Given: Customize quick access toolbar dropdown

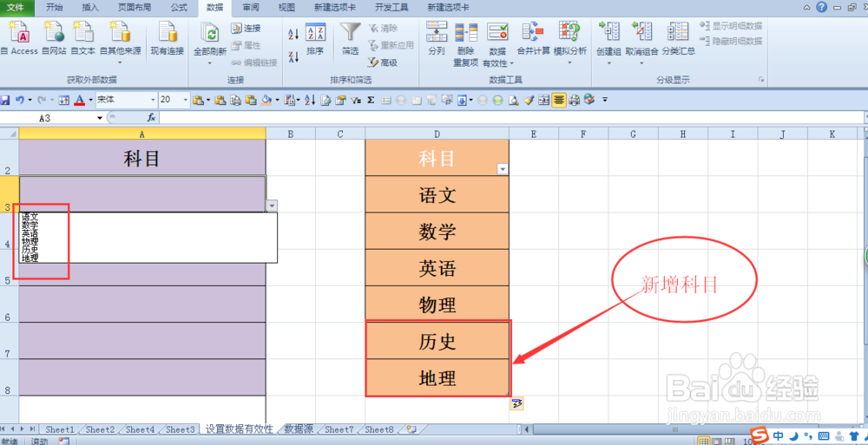Looking at the screenshot, I should point(605,100).
